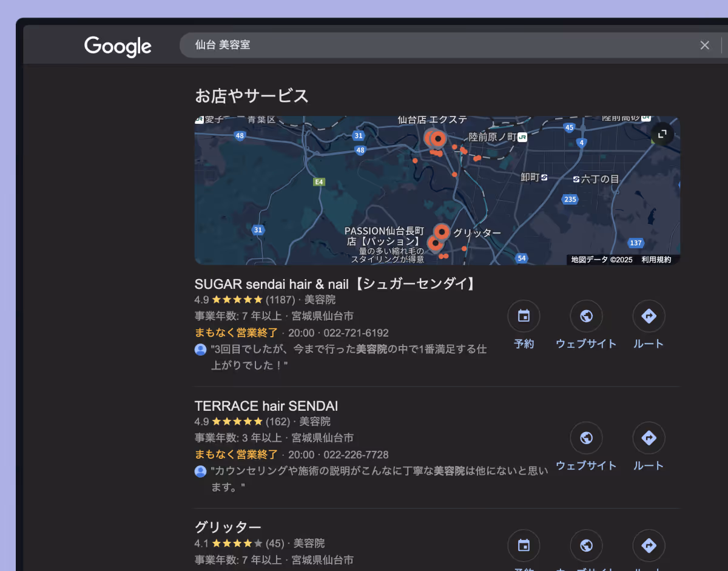The width and height of the screenshot is (728, 571).
Task: Click the 予約 label under SUGAR sendai
Action: click(x=524, y=344)
